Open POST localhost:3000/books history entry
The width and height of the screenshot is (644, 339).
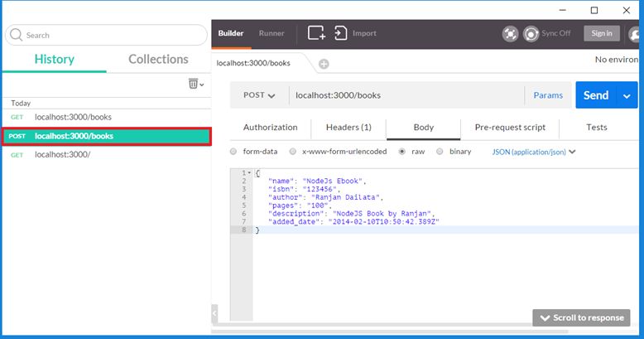coord(107,136)
